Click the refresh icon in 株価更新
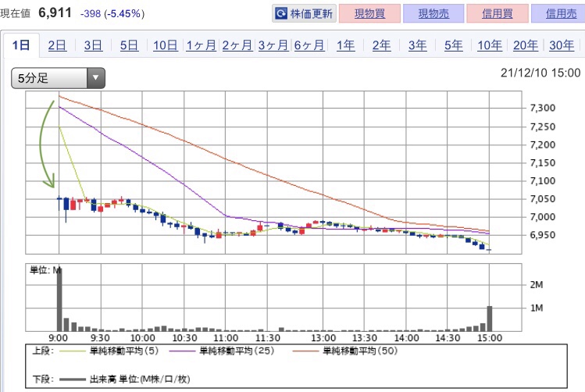 (281, 14)
